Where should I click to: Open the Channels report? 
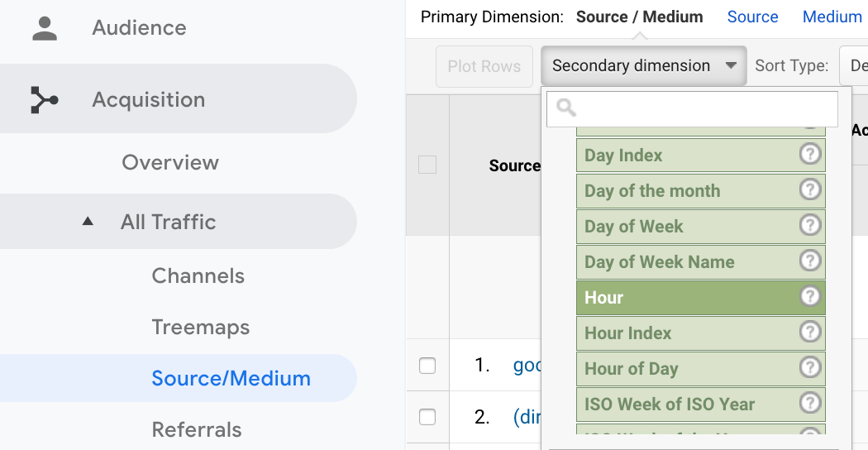198,276
